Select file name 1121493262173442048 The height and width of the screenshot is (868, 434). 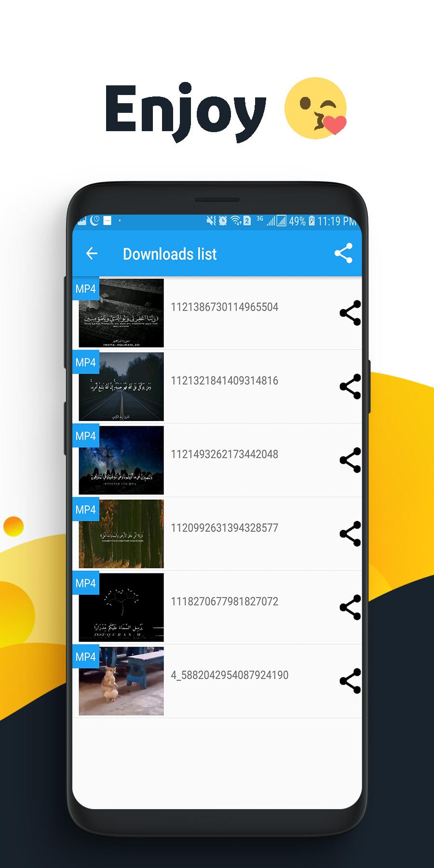[225, 454]
